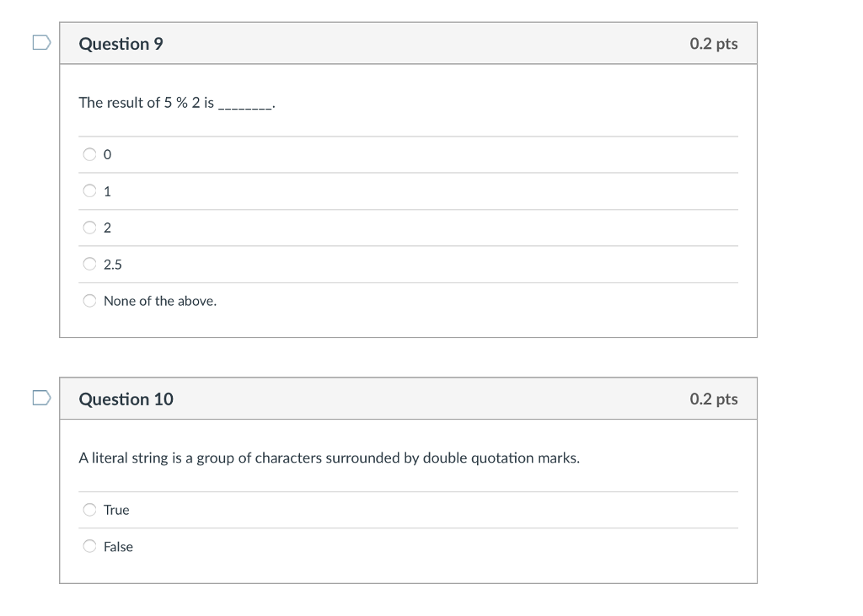
Task: Click the 0.2 pts label for Question 10
Action: click(x=713, y=399)
